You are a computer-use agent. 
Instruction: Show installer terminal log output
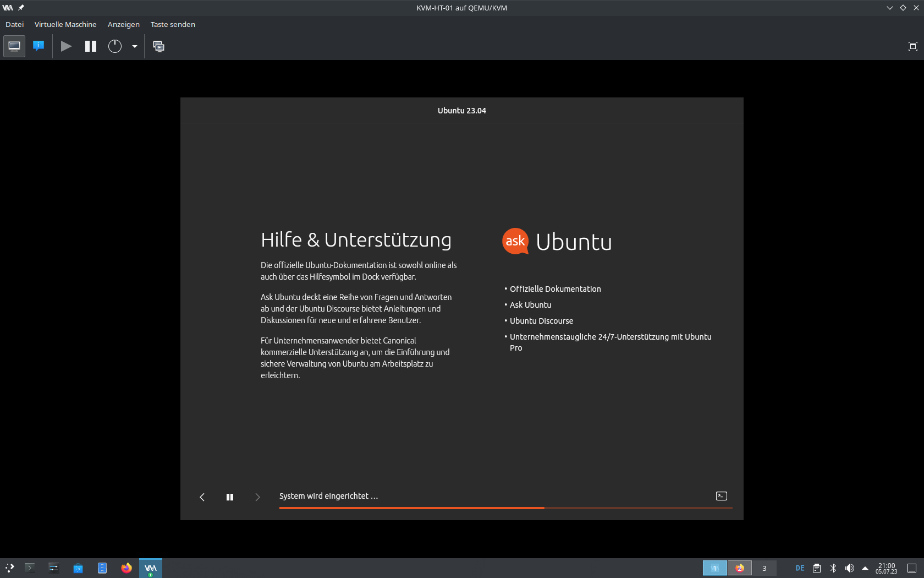click(722, 496)
